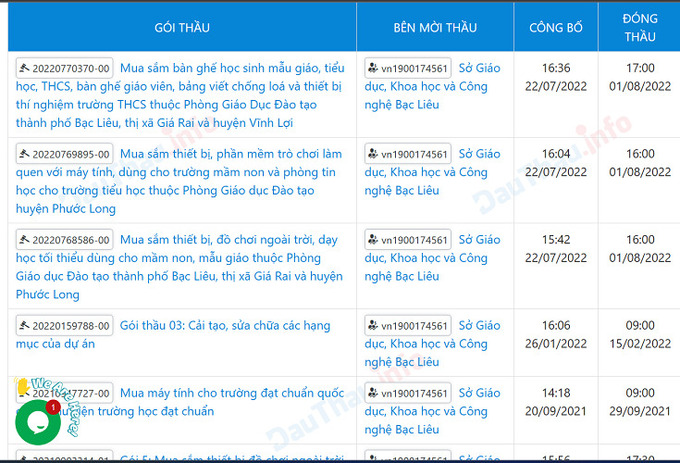Click the user icon in the 20220769895-00 tender row
680x463 pixels.
(x=373, y=155)
